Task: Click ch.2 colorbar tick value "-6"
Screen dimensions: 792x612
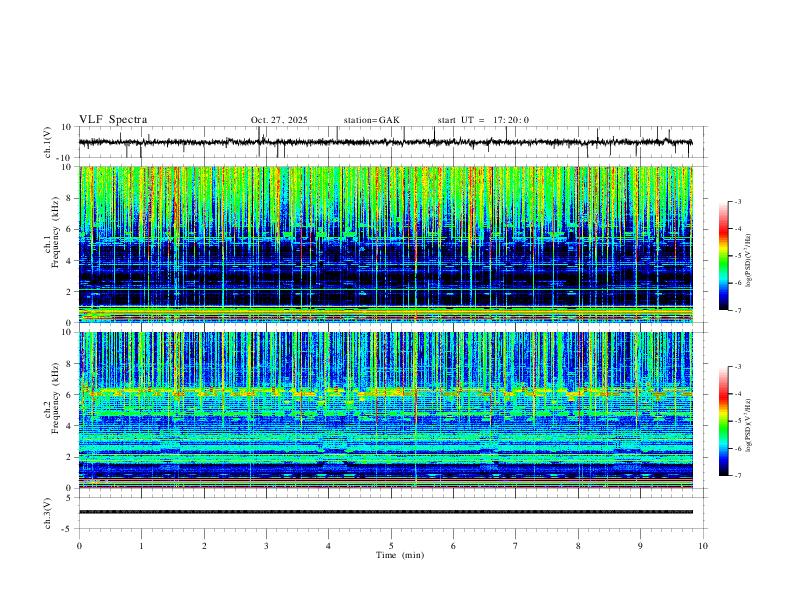Action: tap(738, 448)
